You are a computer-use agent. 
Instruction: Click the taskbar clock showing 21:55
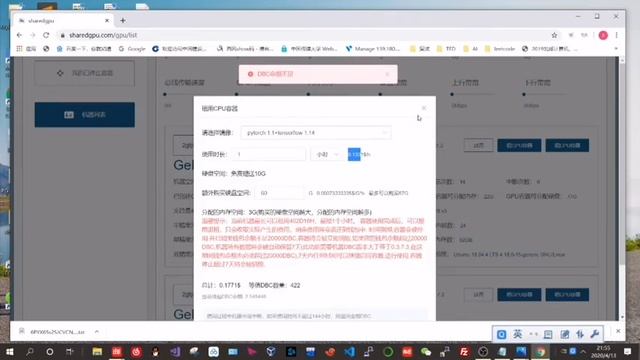click(603, 351)
